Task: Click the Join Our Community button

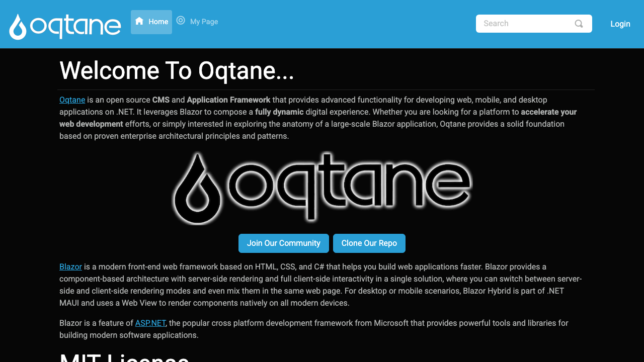Action: click(284, 243)
